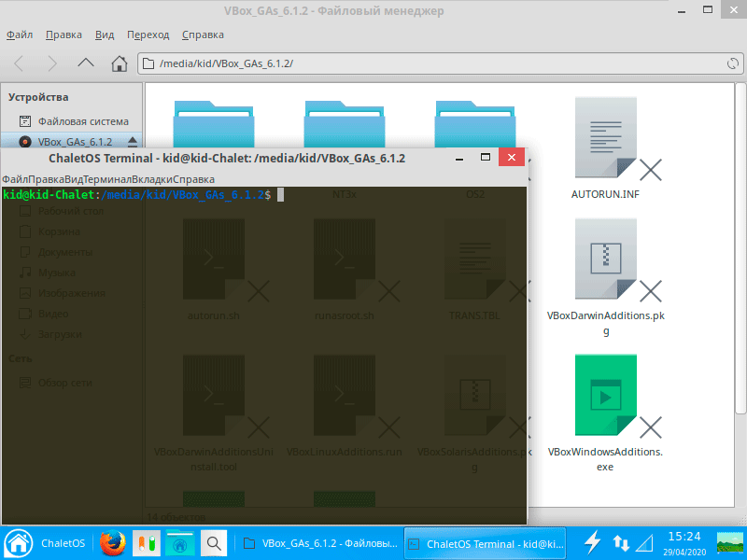Select the VBoxDarwinAdditions.pkg file

click(605, 277)
